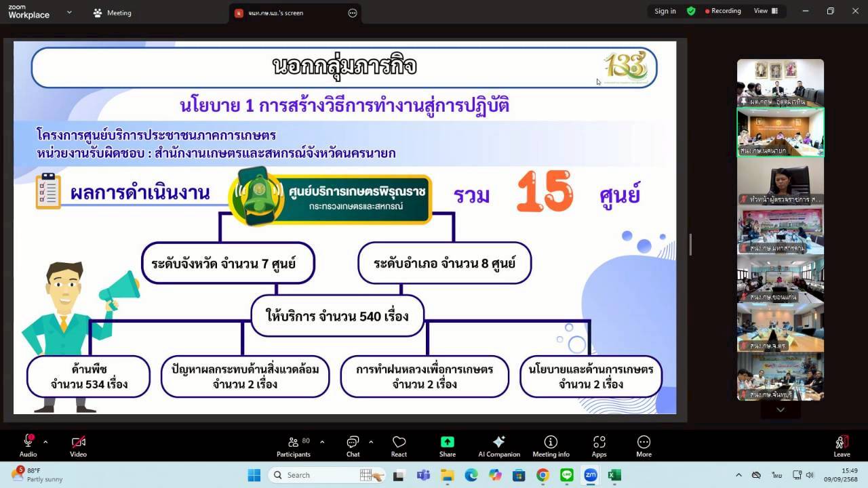Leave the meeting
This screenshot has width=868, height=488.
pos(842,445)
